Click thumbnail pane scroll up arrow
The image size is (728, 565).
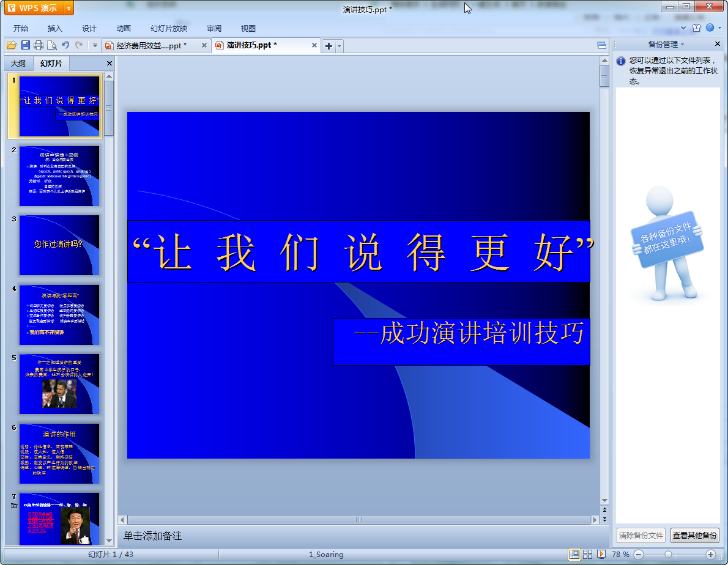[109, 76]
